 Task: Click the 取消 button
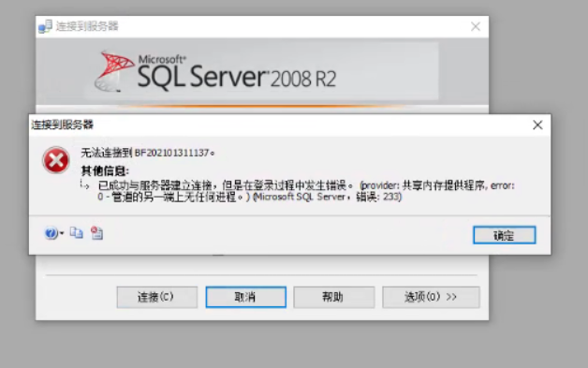(245, 297)
